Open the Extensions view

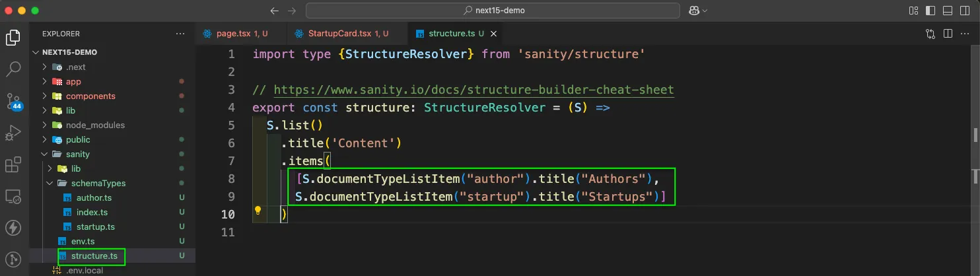coord(13,164)
